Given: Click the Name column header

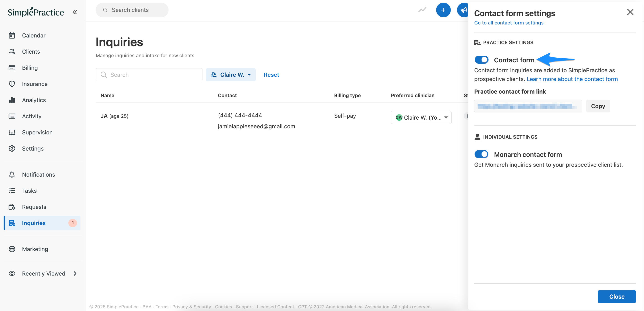Looking at the screenshot, I should pos(107,95).
